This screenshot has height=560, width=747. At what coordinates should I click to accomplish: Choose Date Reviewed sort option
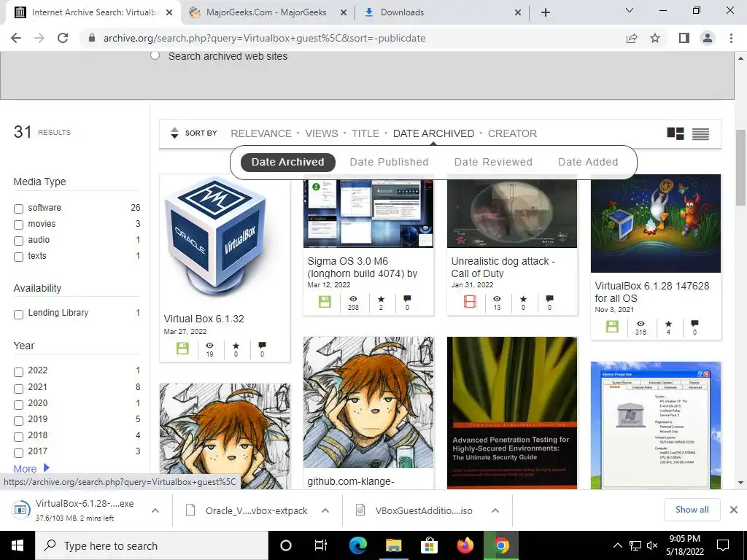click(x=494, y=162)
